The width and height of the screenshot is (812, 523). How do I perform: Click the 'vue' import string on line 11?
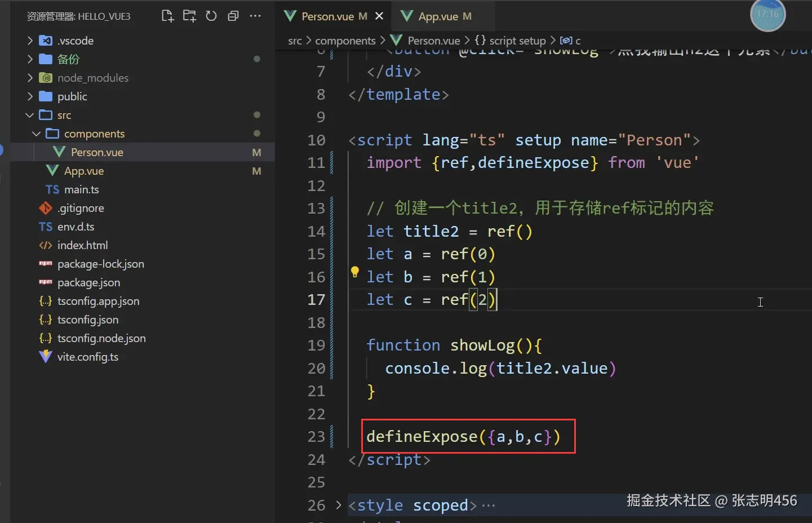(677, 163)
